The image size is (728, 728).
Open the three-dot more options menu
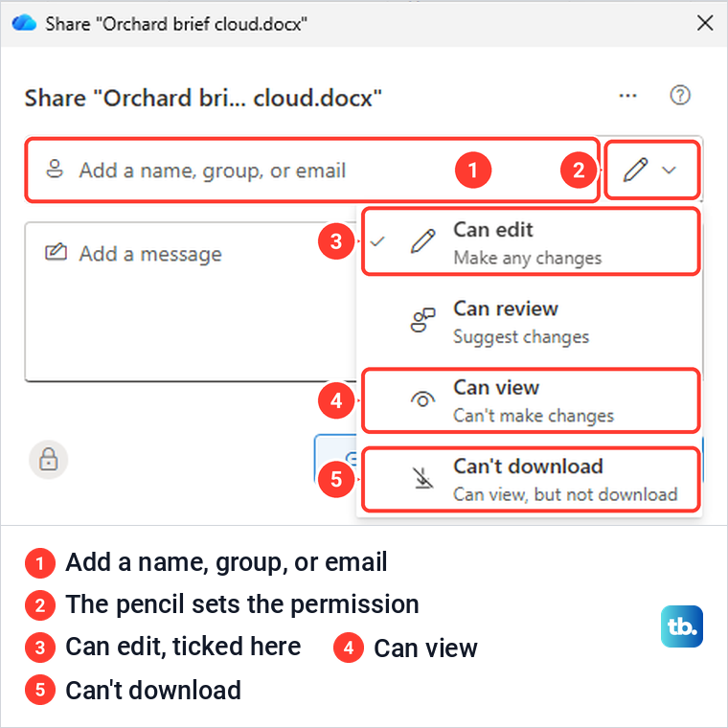pyautogui.click(x=627, y=96)
